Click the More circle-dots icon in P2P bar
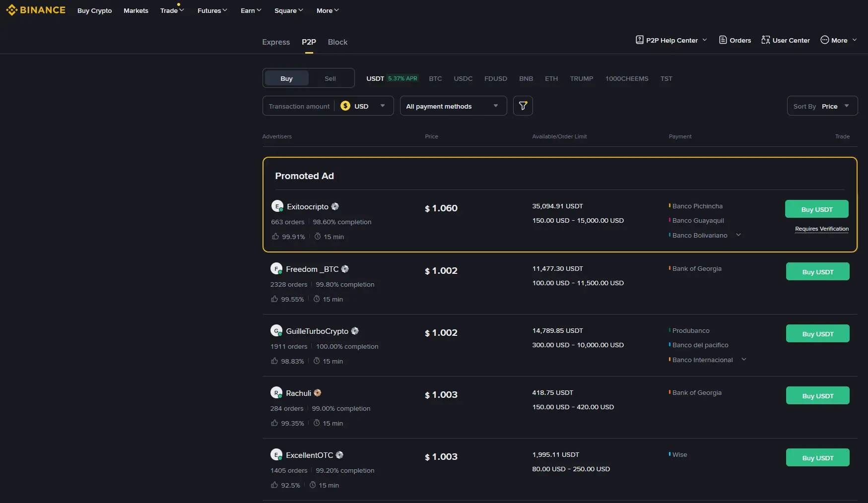 (x=824, y=40)
